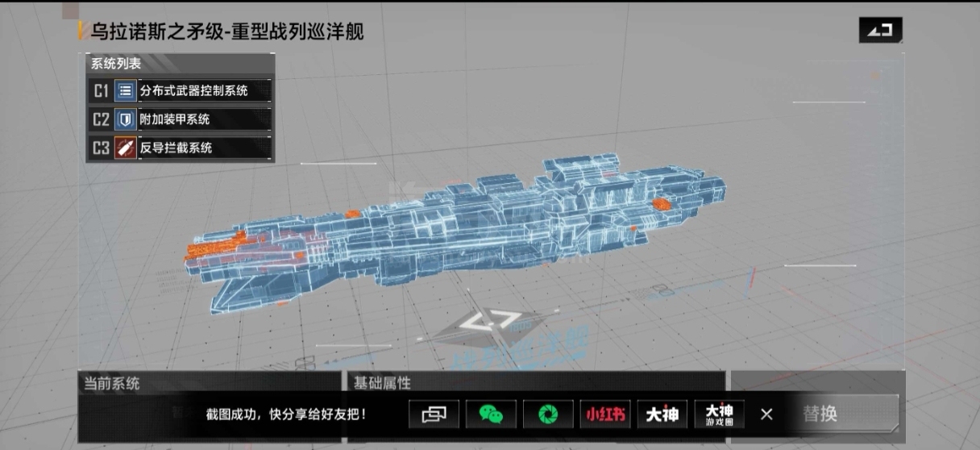Select the 附加装甲系统 entry
This screenshot has height=450, width=980.
(175, 119)
